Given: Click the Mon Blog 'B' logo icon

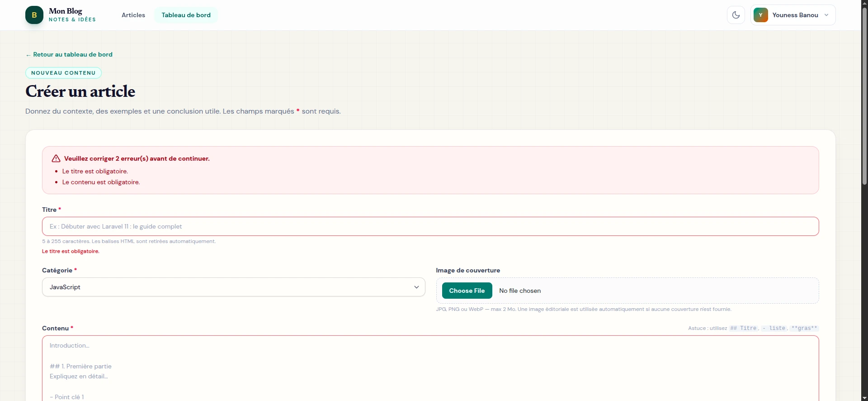Looking at the screenshot, I should click(x=34, y=15).
